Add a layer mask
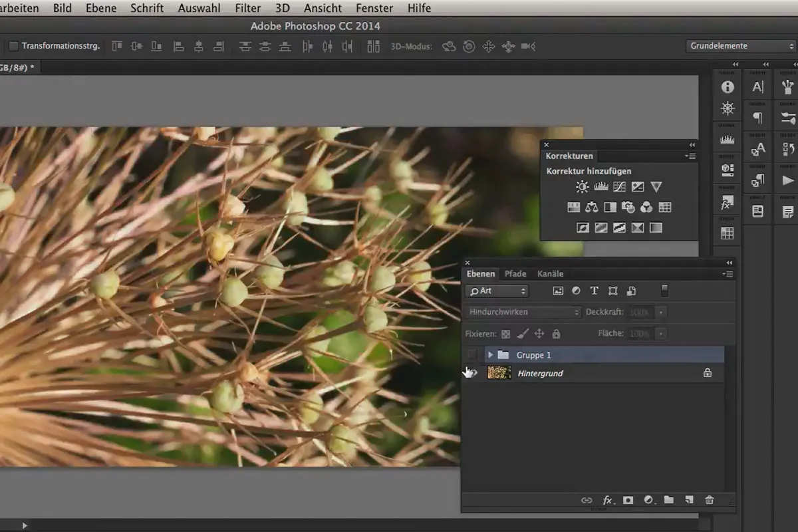Image resolution: width=798 pixels, height=532 pixels. point(628,500)
